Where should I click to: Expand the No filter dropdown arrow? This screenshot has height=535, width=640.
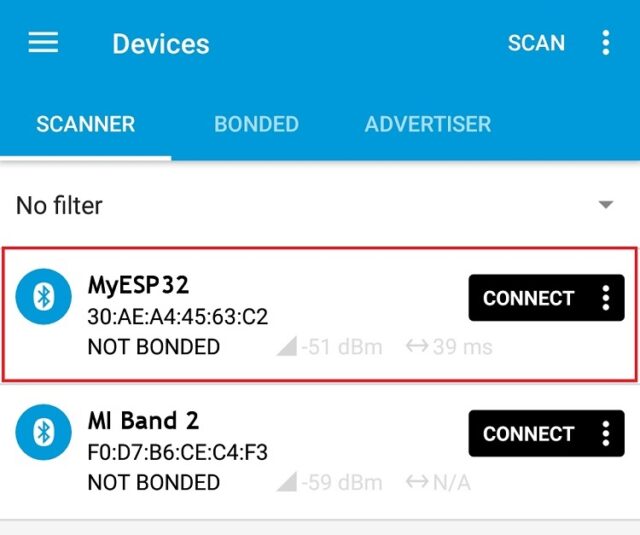[606, 204]
